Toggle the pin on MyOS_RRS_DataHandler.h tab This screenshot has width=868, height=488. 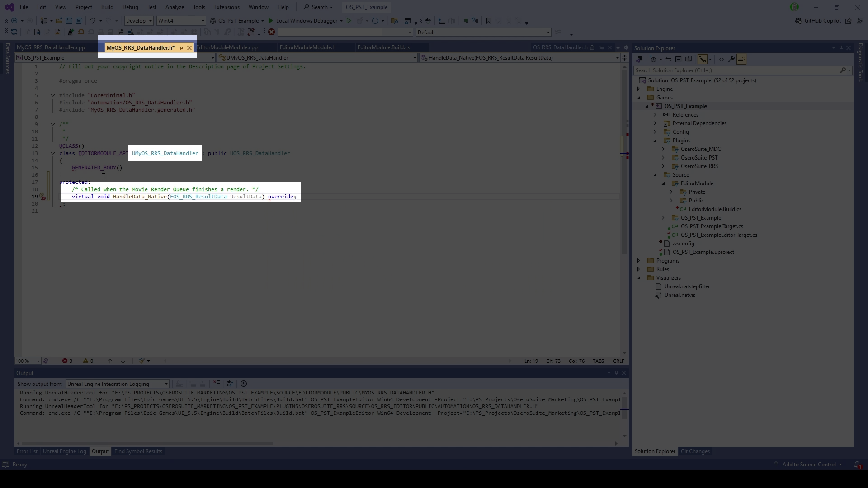[181, 48]
